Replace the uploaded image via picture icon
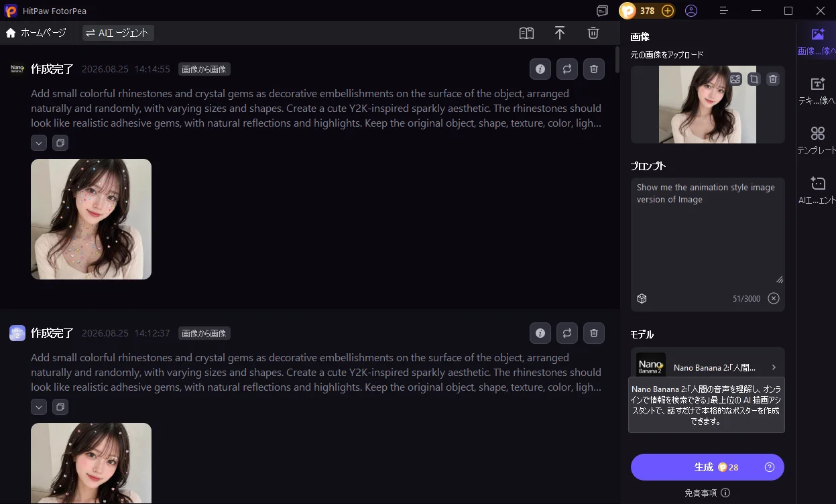Screen dimensions: 836x504 click(735, 79)
